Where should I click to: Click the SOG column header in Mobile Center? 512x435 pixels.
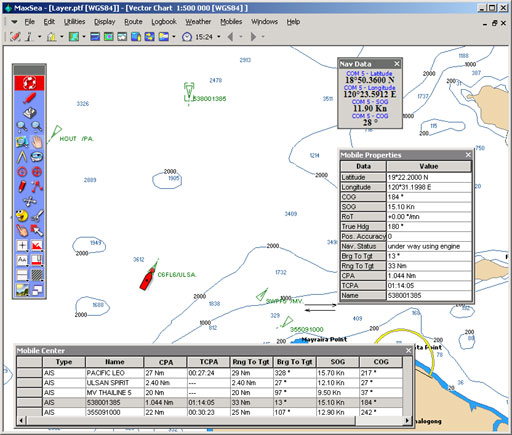coord(338,362)
